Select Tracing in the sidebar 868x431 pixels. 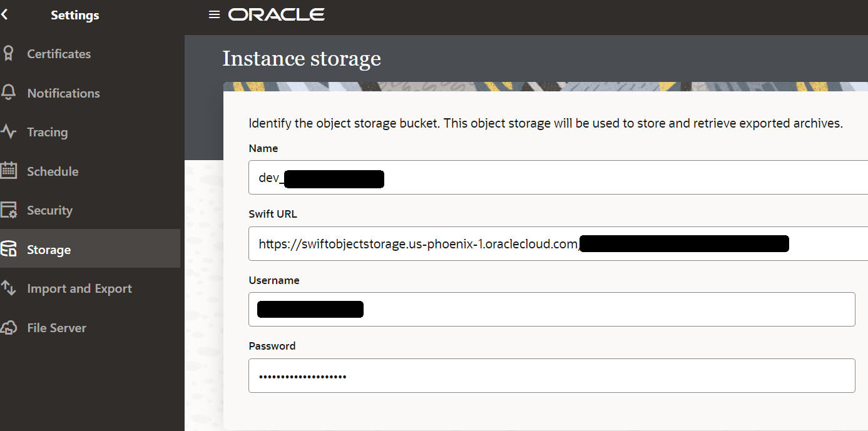(47, 132)
